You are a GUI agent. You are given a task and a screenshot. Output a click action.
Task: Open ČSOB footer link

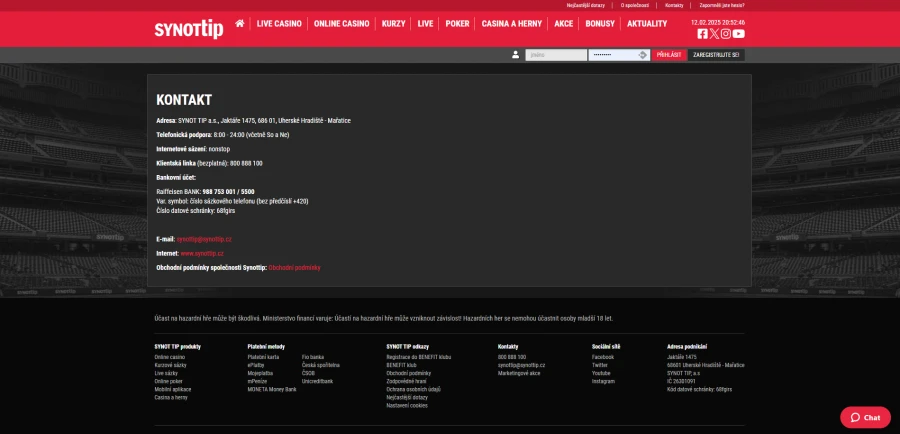point(308,373)
